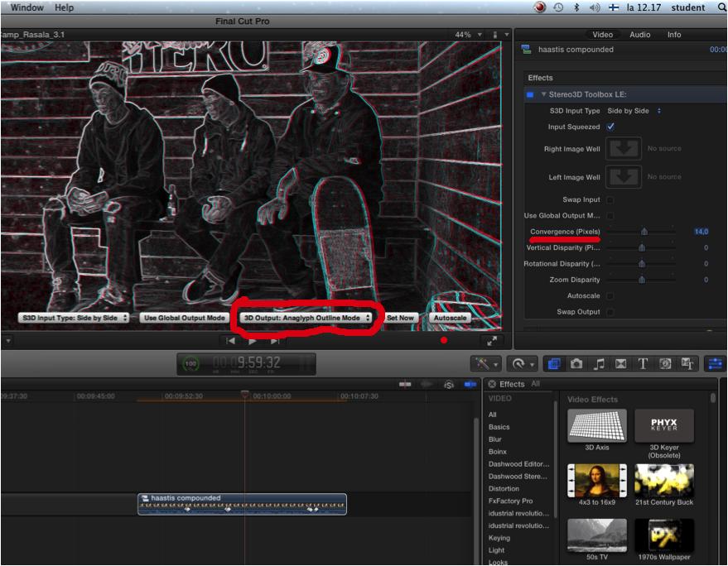Open viewer transform tool dropdown below video

coord(8,341)
